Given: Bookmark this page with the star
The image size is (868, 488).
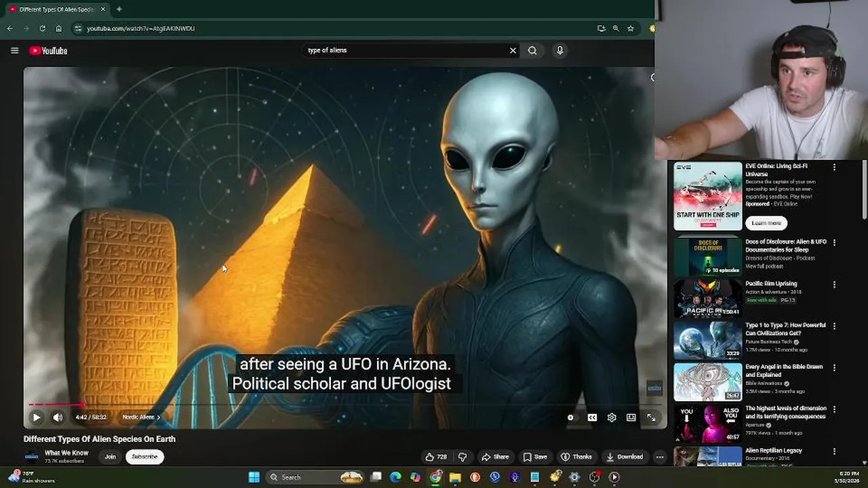Looking at the screenshot, I should pos(631,28).
